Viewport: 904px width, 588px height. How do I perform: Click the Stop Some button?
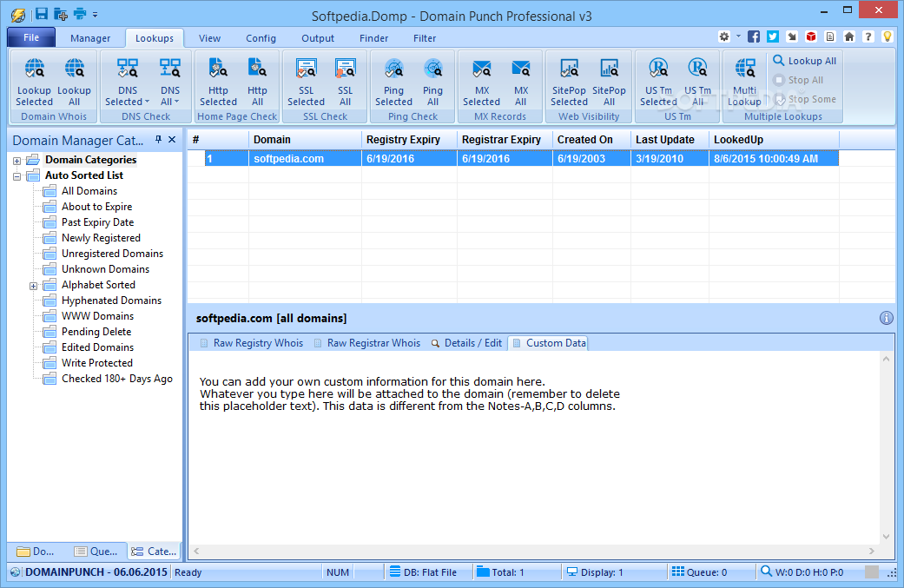805,99
